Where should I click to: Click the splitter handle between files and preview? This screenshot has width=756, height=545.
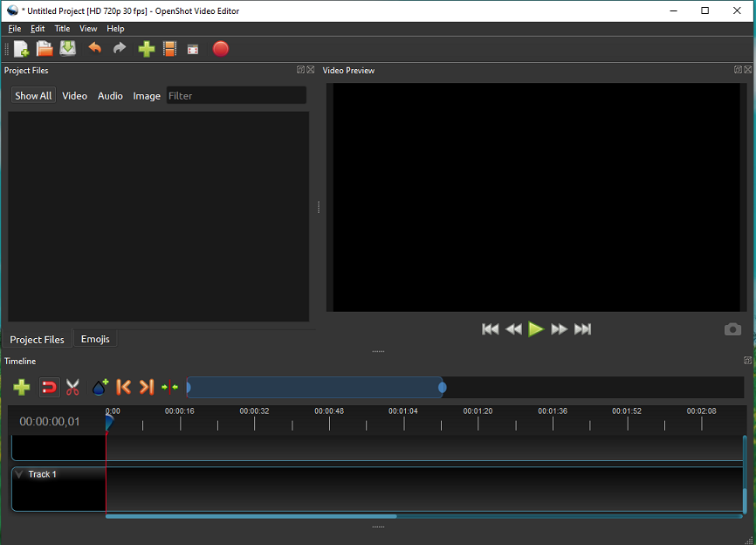(319, 207)
